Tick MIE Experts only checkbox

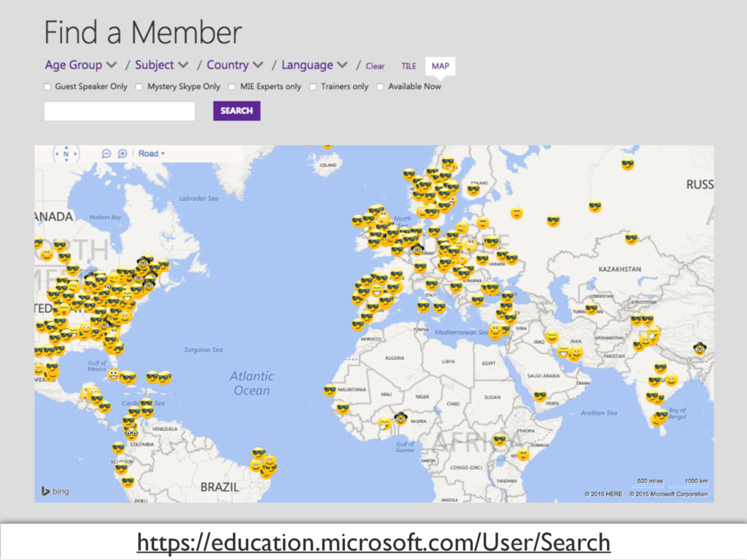click(232, 87)
